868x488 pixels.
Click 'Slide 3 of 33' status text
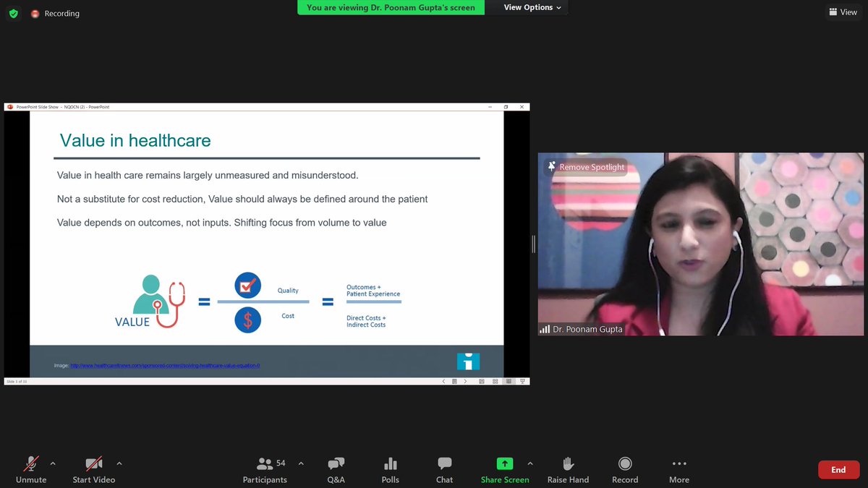click(x=16, y=381)
